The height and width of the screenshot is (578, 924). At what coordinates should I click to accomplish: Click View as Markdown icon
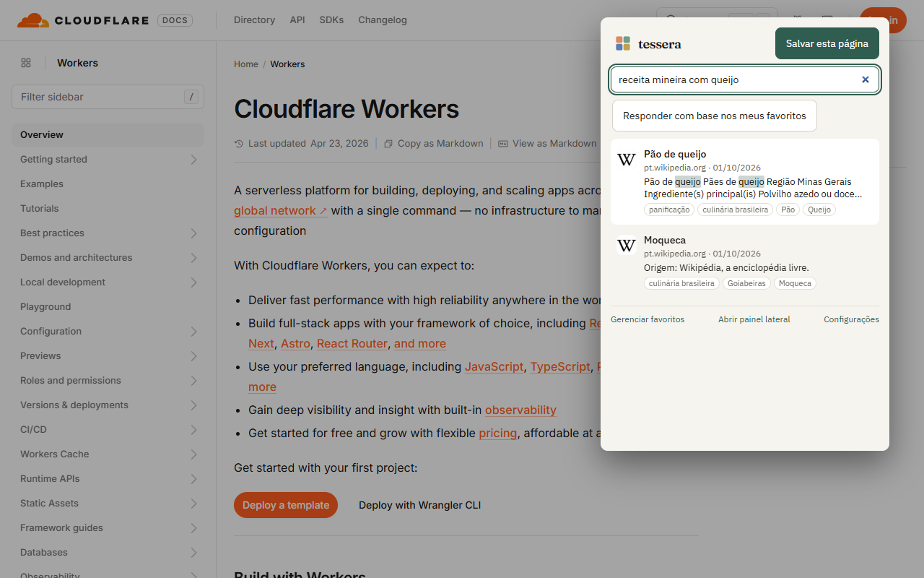(x=503, y=144)
